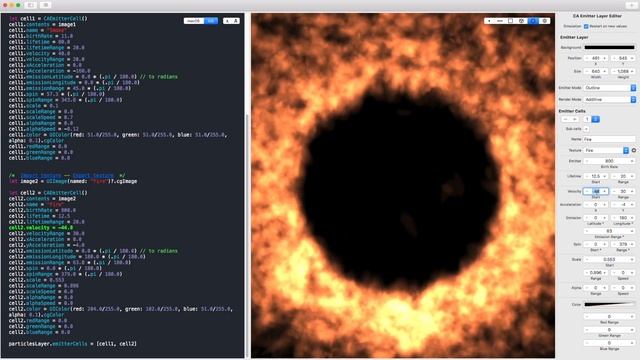Viewport: 640px width, 360px height.
Task: Click the first 'import texture' link in code
Action: pos(40,176)
